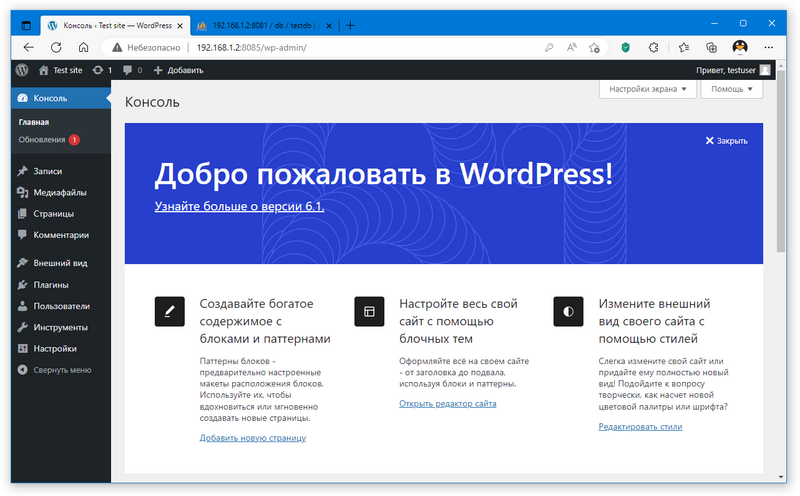Open Обновления submenu item

[49, 139]
